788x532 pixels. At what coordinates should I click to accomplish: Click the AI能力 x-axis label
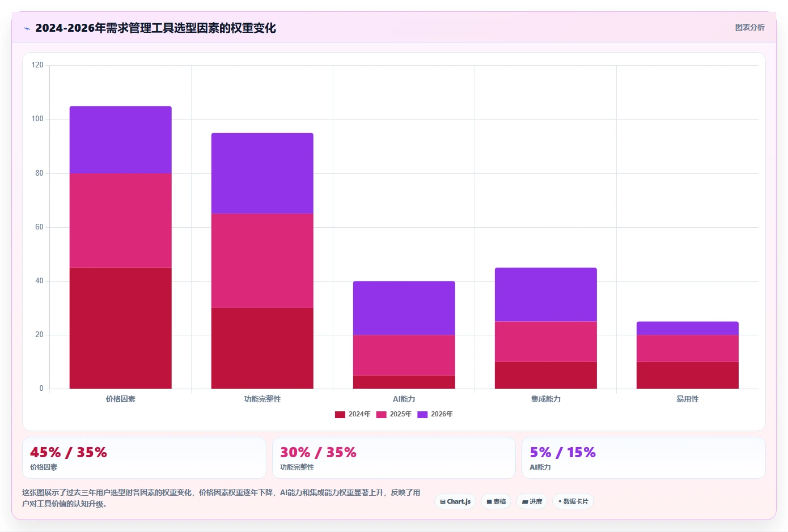pos(404,399)
